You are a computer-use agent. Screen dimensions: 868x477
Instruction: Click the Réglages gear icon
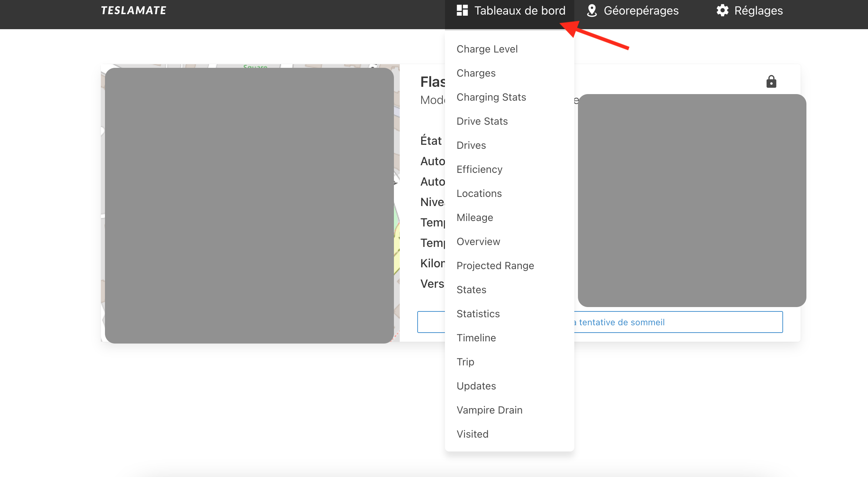point(722,10)
